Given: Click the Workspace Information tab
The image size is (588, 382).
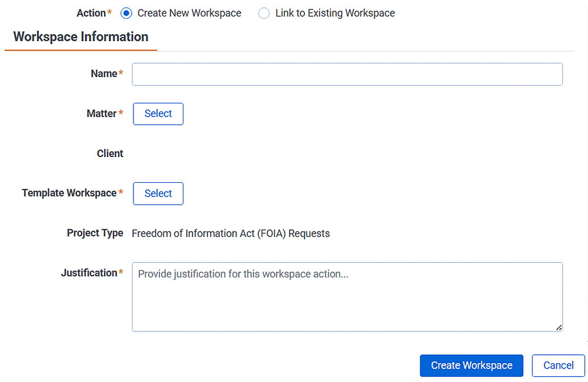Looking at the screenshot, I should click(81, 36).
